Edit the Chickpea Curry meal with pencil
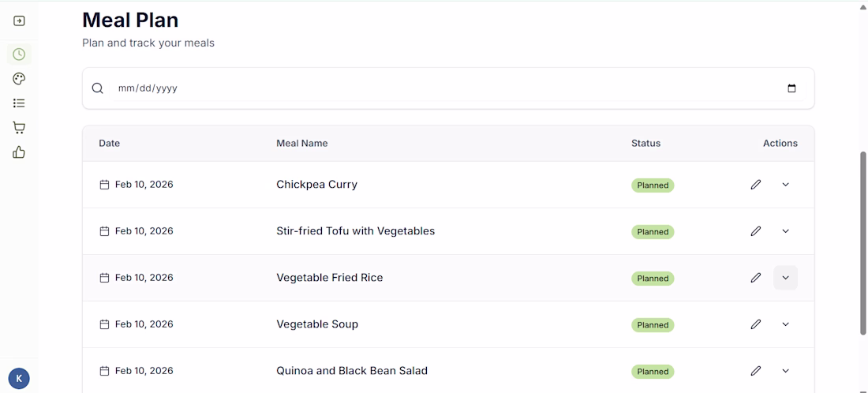The height and width of the screenshot is (393, 868). pos(756,185)
